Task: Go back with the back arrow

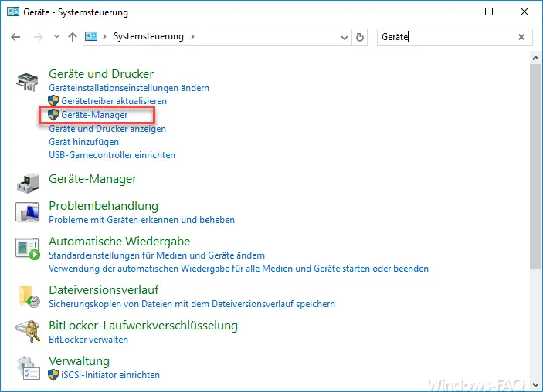Action: 15,37
